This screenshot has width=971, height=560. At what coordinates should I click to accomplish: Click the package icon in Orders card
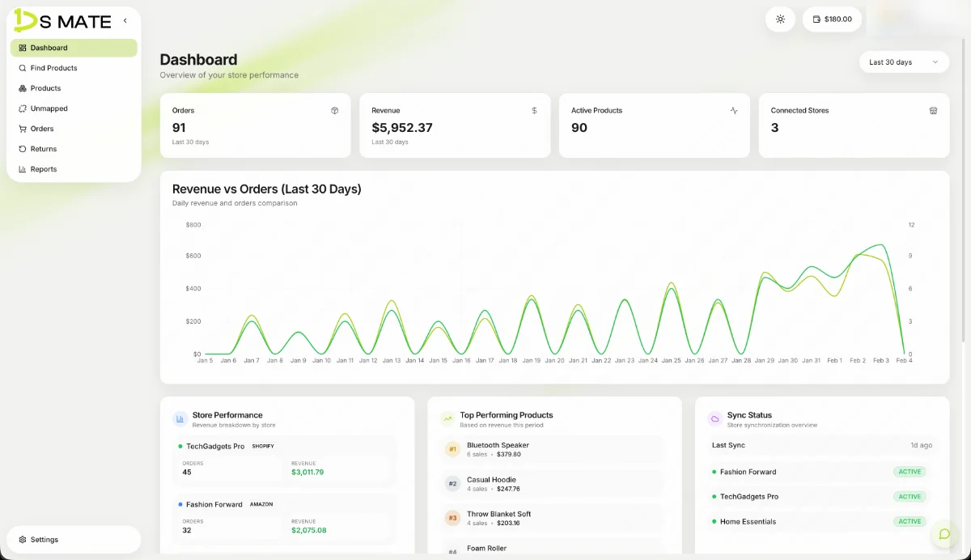334,111
